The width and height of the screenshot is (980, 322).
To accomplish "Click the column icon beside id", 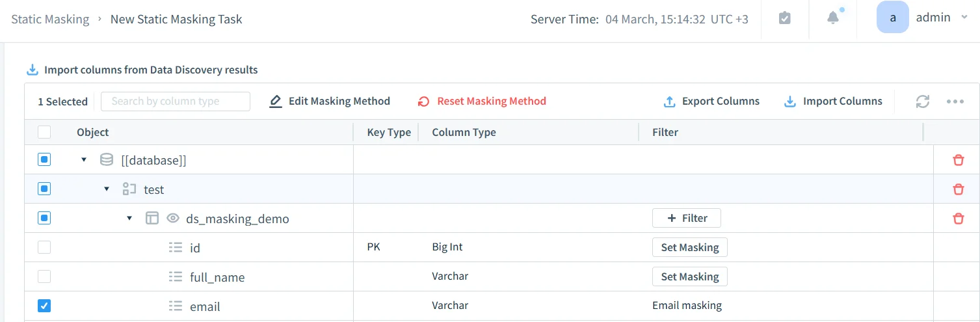I will coord(175,247).
